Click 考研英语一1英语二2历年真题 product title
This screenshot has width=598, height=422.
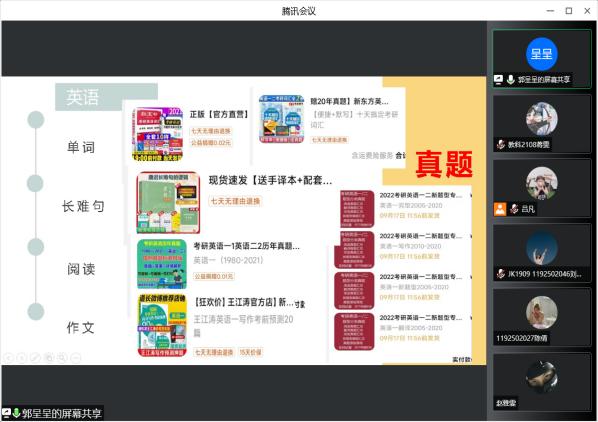tap(246, 246)
